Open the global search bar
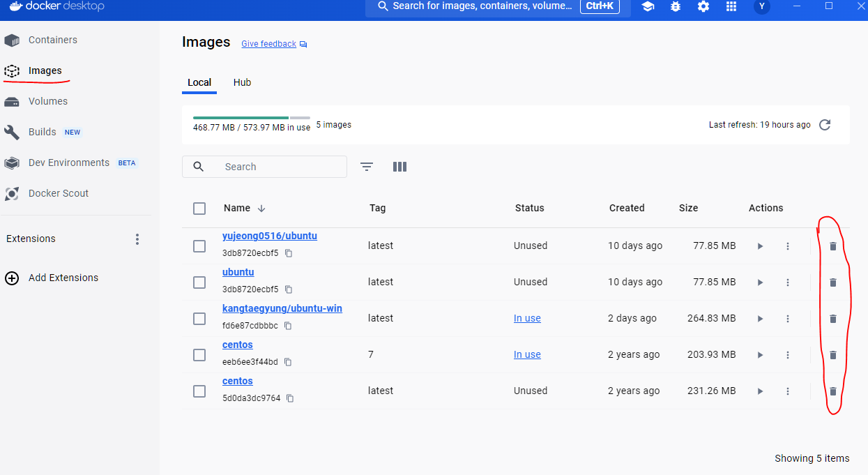The height and width of the screenshot is (475, 868). (x=498, y=8)
